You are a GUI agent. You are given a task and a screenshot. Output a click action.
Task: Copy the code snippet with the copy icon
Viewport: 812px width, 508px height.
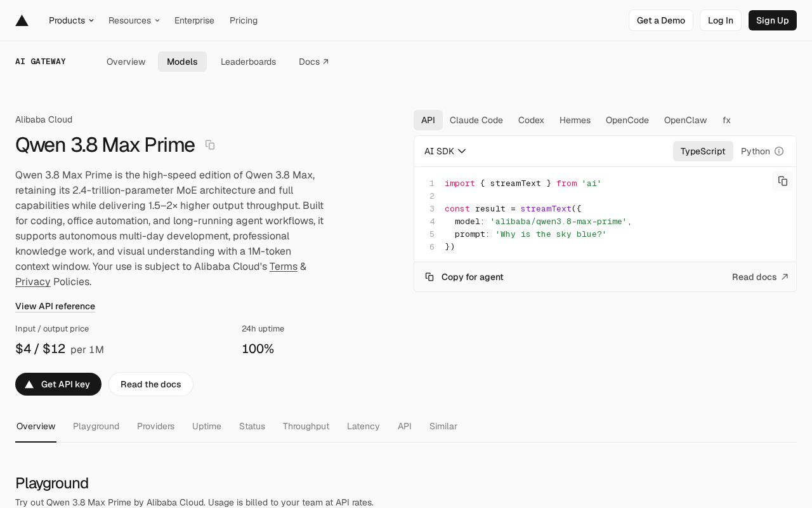[x=783, y=181]
